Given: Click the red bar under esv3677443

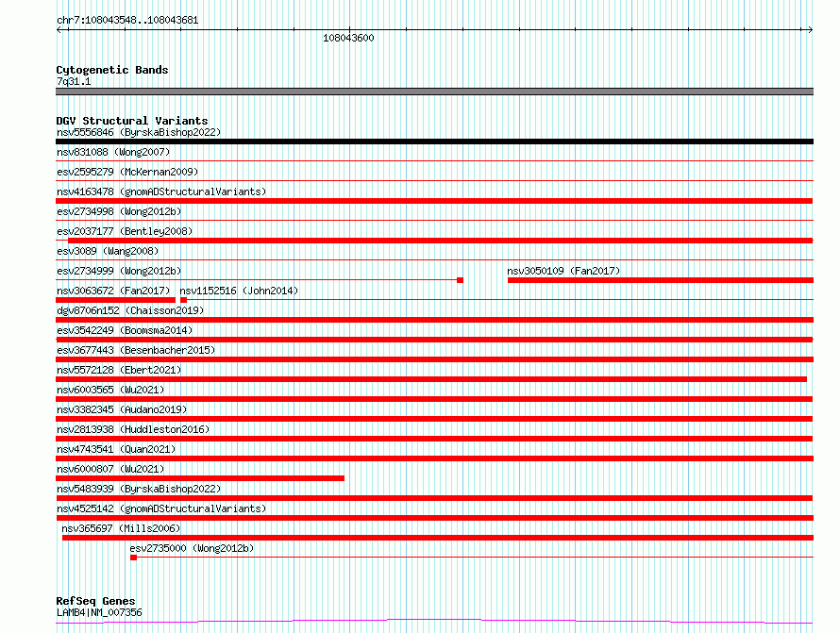Looking at the screenshot, I should pos(434,359).
